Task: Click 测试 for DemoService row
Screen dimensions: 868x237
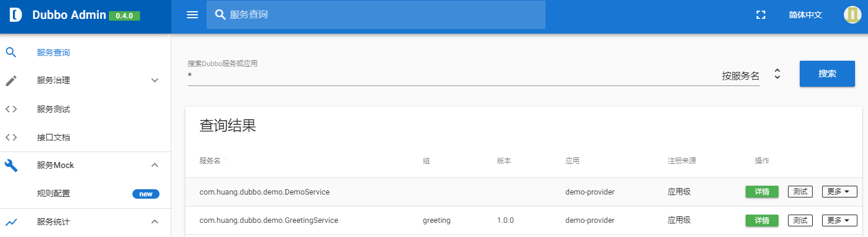Action: coord(800,192)
